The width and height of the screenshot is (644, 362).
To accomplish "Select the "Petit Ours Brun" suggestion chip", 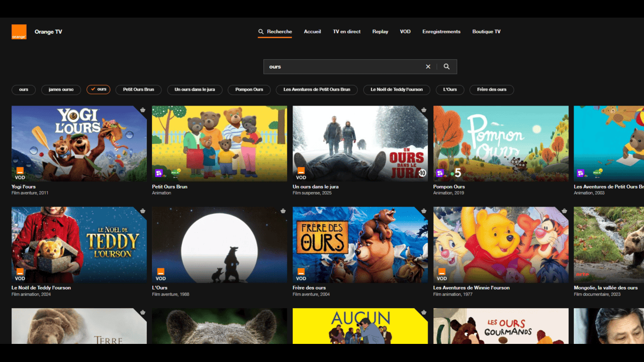I will 138,89.
